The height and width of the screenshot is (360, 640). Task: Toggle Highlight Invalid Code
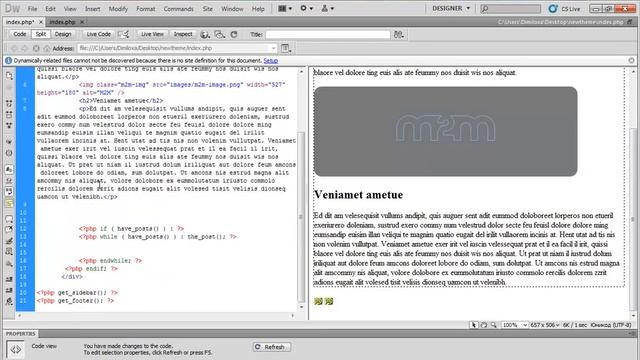9,180
